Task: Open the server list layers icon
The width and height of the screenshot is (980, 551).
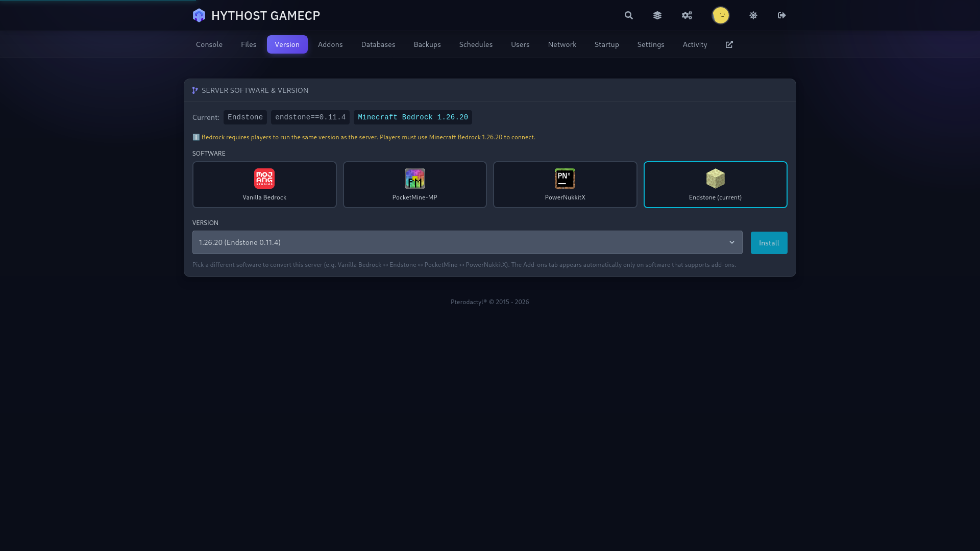Action: point(657,15)
